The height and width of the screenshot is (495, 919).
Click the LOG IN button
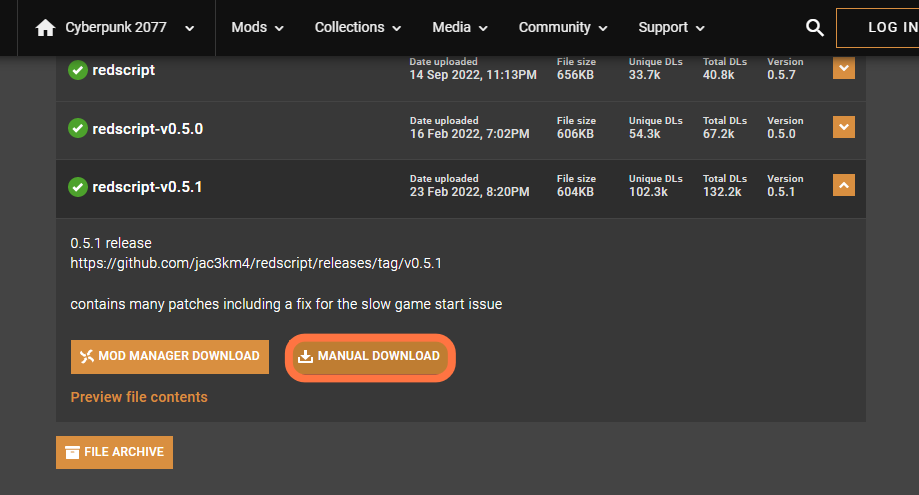pos(878,28)
